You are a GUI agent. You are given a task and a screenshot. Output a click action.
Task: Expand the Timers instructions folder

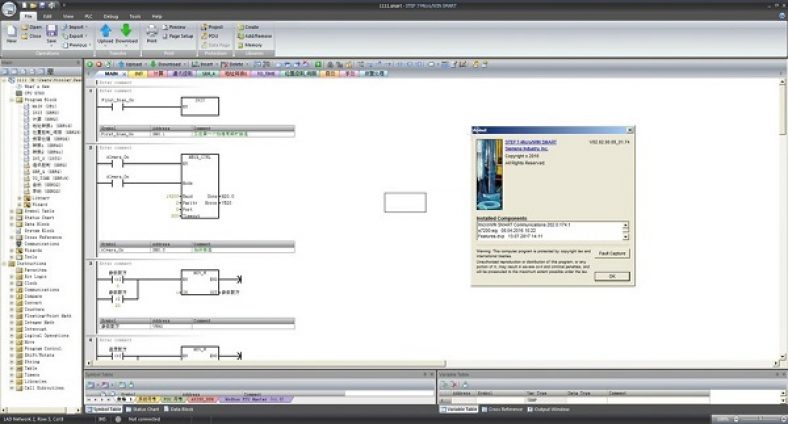(x=12, y=375)
